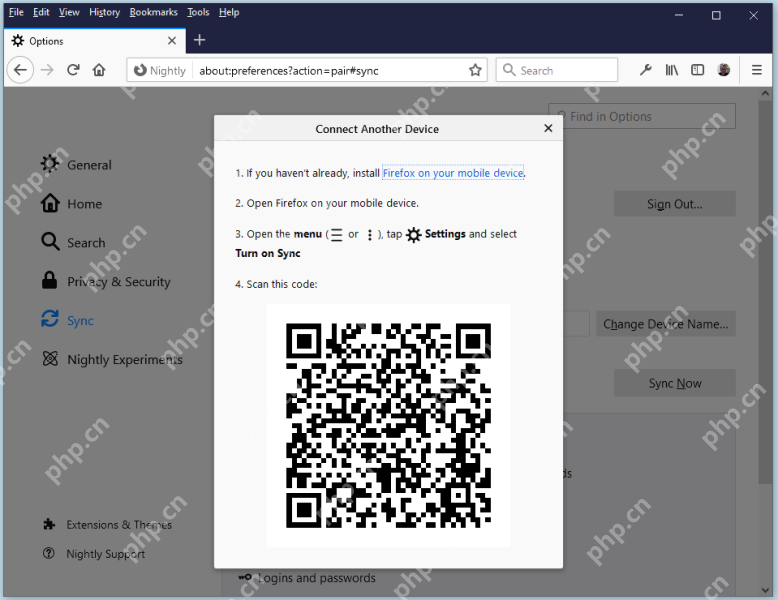Open the hamburger application menu
This screenshot has height=600, width=778.
click(x=757, y=70)
